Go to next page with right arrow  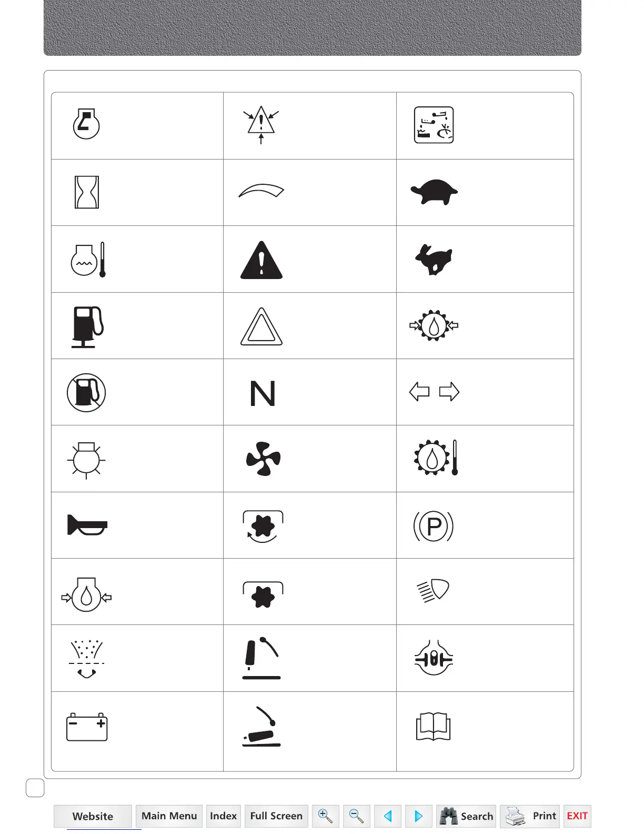419,816
